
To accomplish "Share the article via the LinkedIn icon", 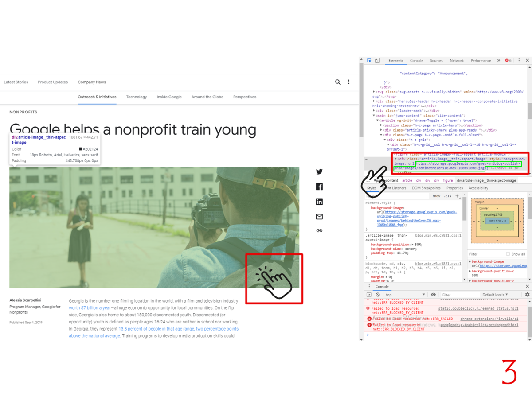I will (319, 202).
